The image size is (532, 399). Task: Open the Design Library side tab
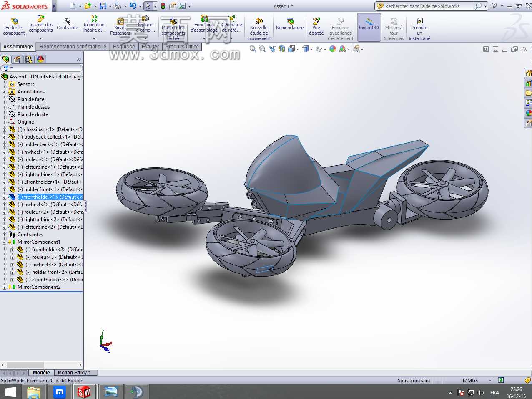coord(528,83)
